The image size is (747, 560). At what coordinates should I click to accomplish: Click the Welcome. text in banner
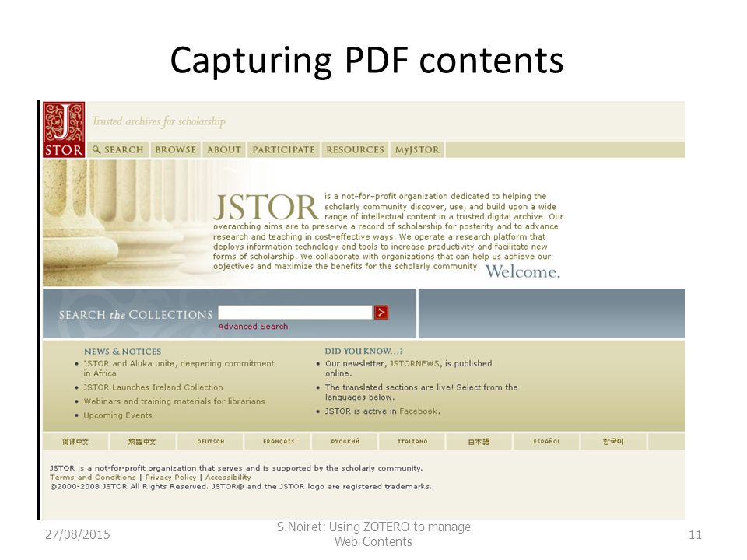tap(523, 271)
